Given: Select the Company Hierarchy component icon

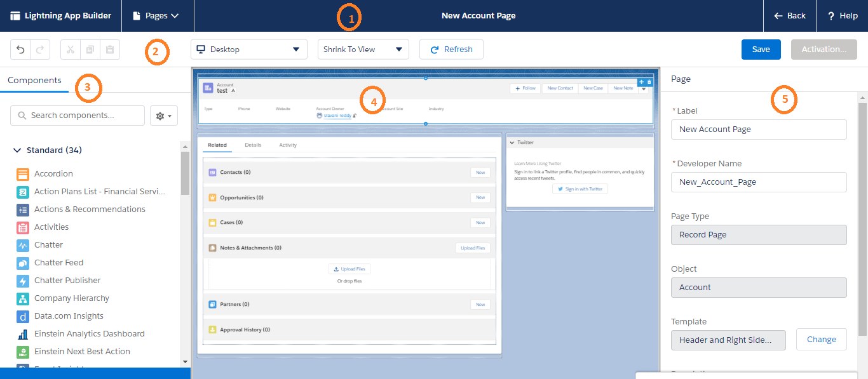Looking at the screenshot, I should 23,298.
